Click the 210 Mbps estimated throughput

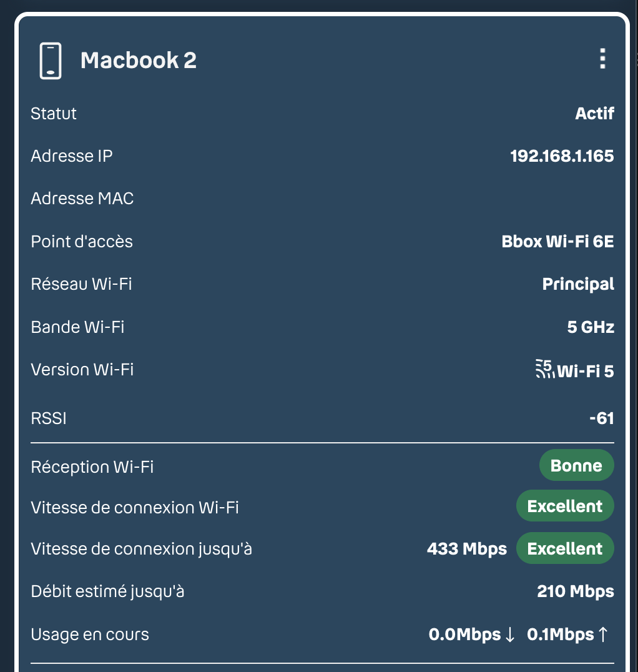point(576,591)
